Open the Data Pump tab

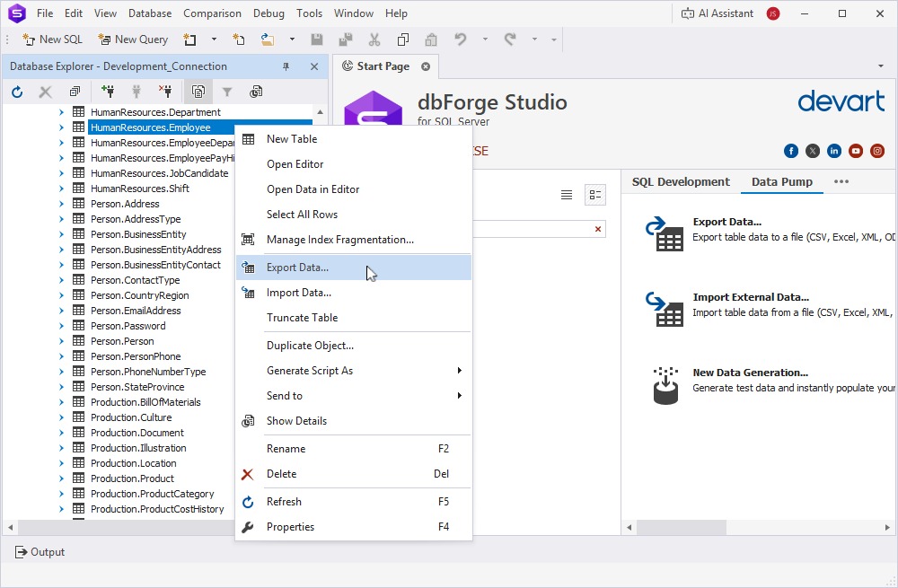pos(782,181)
